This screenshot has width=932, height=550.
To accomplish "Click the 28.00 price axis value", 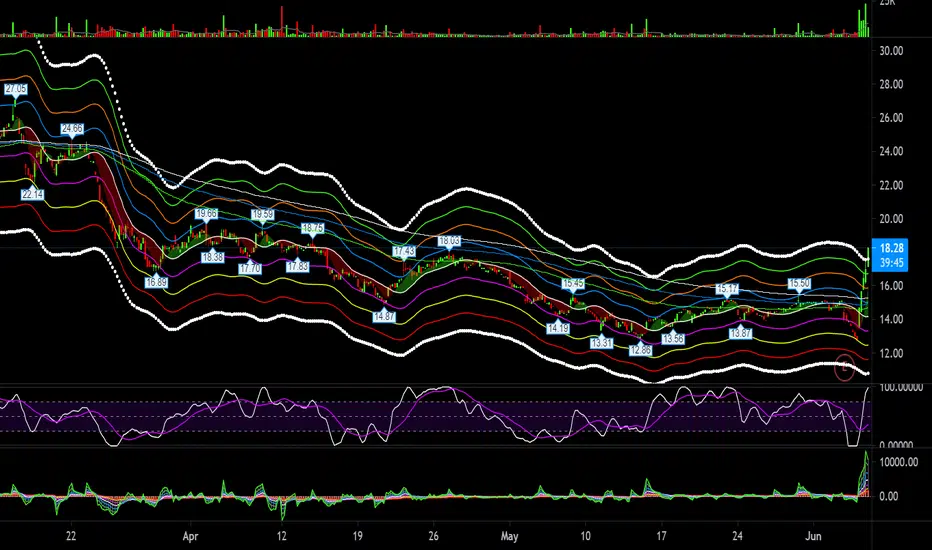I will point(891,84).
